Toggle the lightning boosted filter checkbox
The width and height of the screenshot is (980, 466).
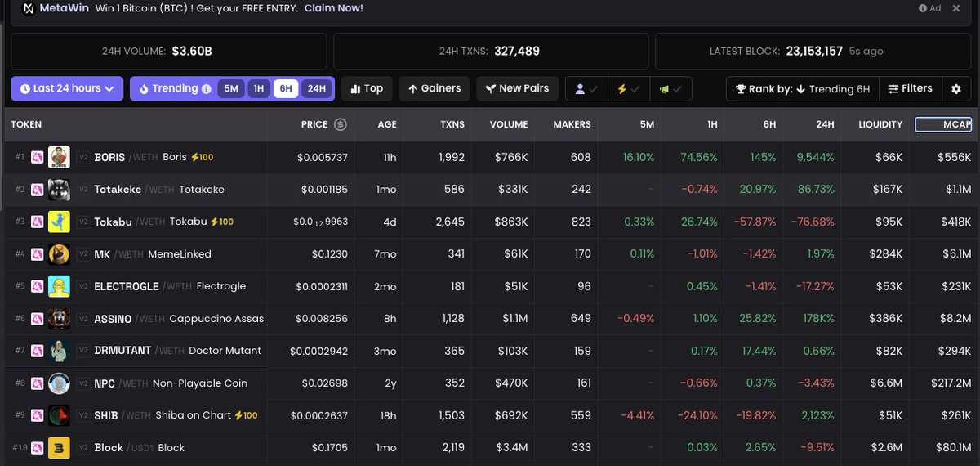point(628,89)
